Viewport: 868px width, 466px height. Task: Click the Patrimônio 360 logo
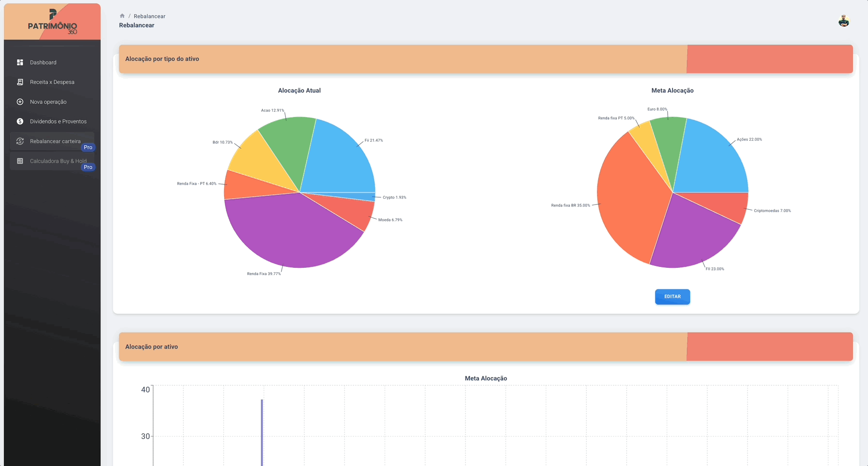(52, 22)
